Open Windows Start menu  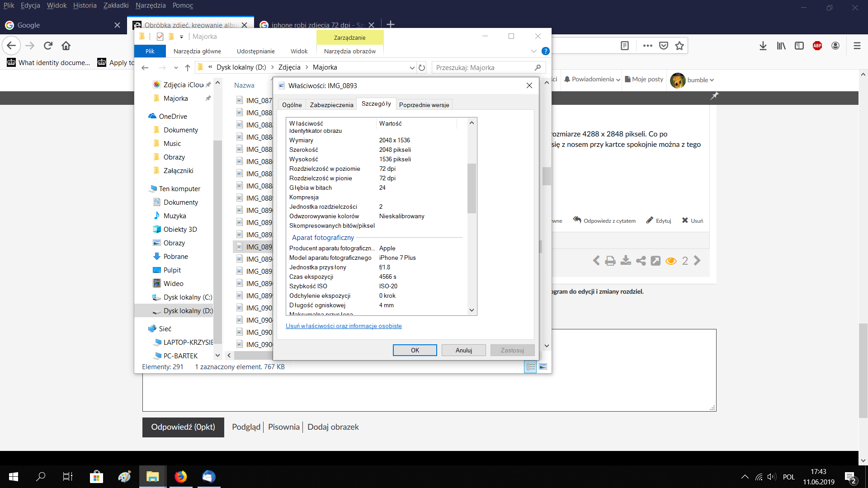[x=14, y=477]
